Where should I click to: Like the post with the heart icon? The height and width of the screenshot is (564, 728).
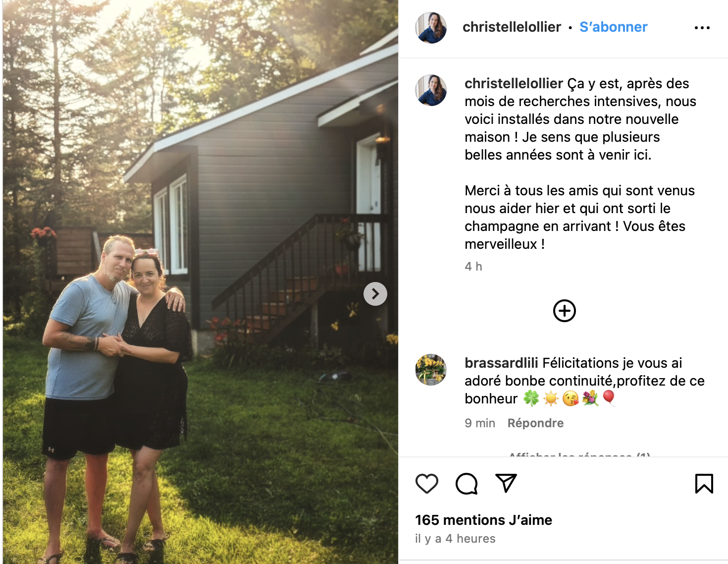click(427, 484)
